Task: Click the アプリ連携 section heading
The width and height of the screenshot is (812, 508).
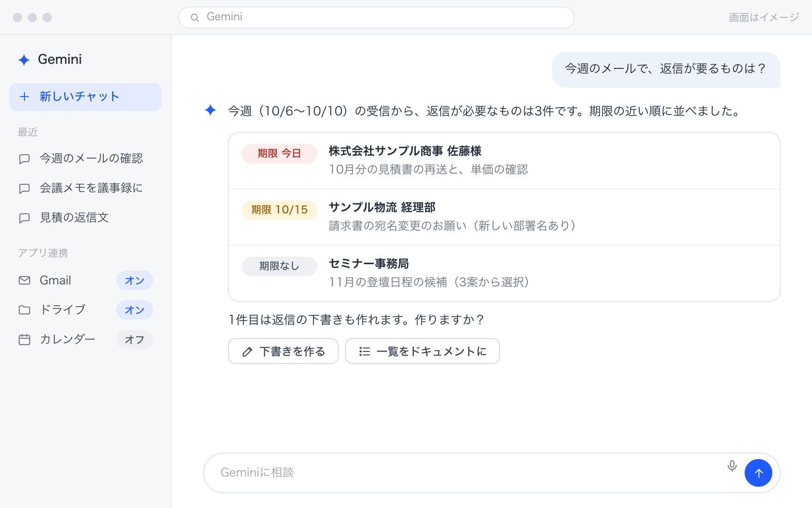Action: tap(43, 253)
